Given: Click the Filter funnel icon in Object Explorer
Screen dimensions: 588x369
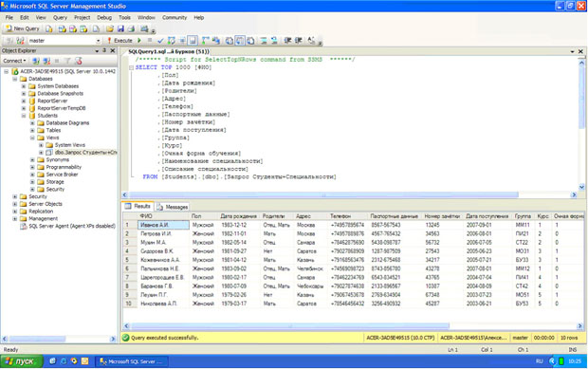Looking at the screenshot, I should 67,61.
